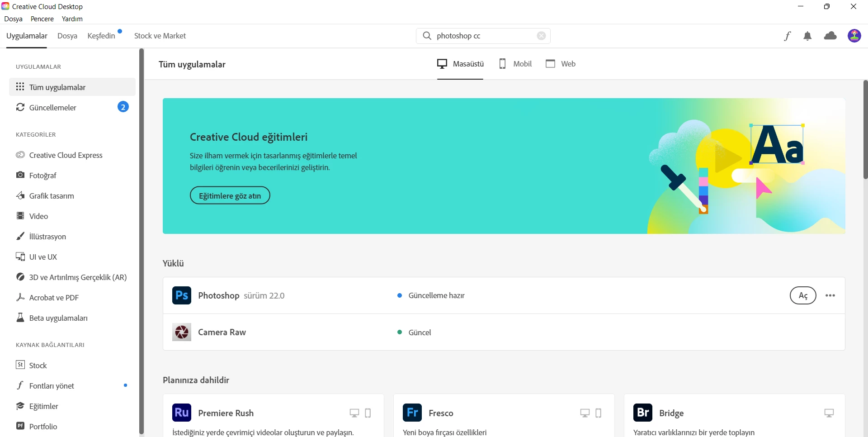Click Eğitimlere göz atın button
This screenshot has width=868, height=437.
(x=230, y=195)
